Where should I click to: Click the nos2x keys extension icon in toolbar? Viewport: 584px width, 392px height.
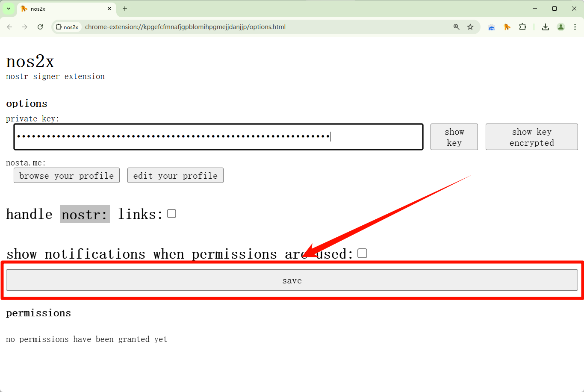click(x=507, y=27)
